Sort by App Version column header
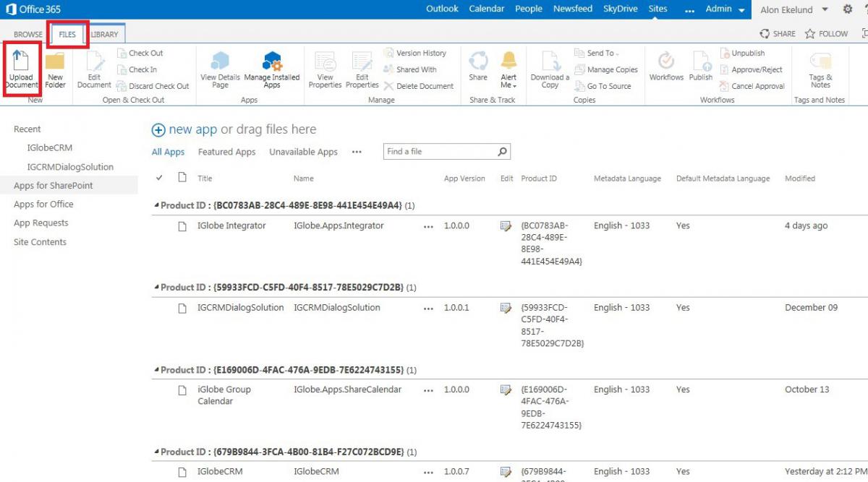This screenshot has width=868, height=482. 464,178
